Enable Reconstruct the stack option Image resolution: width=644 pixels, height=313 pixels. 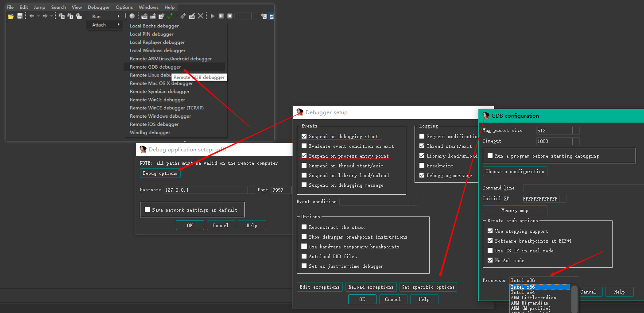tap(304, 227)
